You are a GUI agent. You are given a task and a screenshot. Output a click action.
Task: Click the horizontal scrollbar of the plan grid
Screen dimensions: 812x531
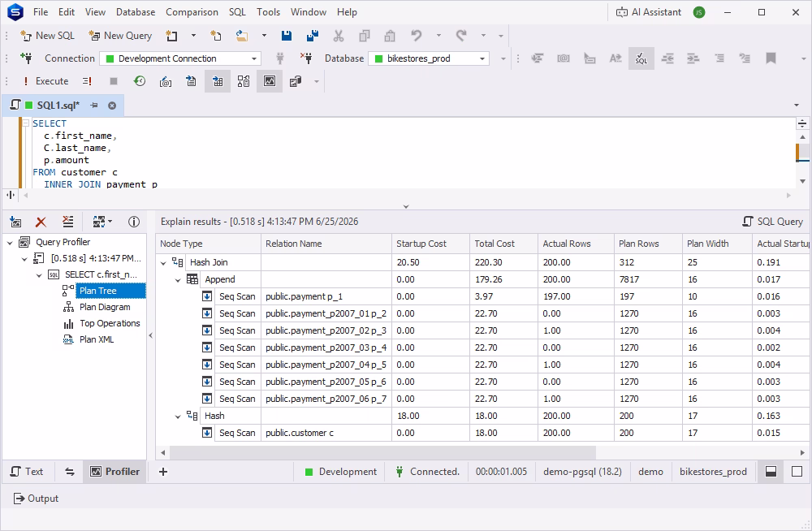tap(382, 452)
